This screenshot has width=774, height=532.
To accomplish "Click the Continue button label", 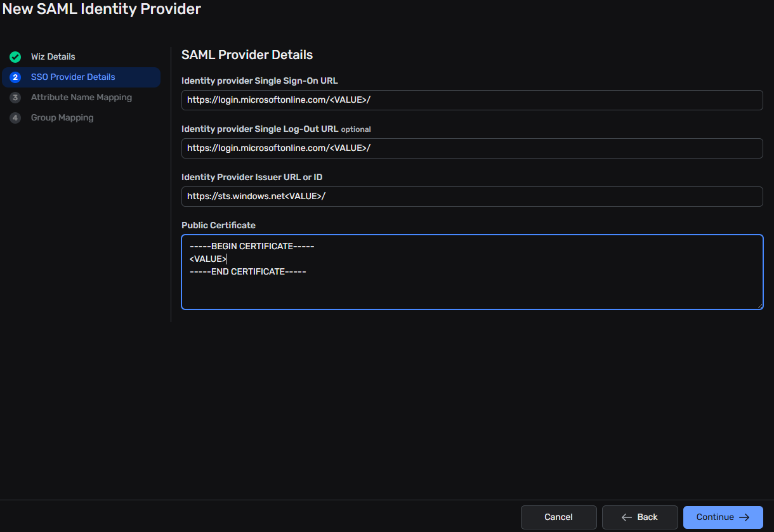I will (715, 517).
